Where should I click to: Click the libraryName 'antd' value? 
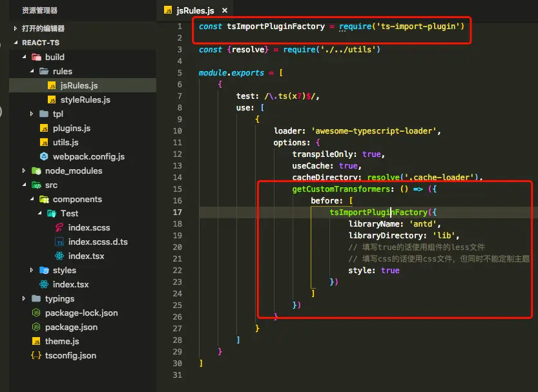pos(423,224)
